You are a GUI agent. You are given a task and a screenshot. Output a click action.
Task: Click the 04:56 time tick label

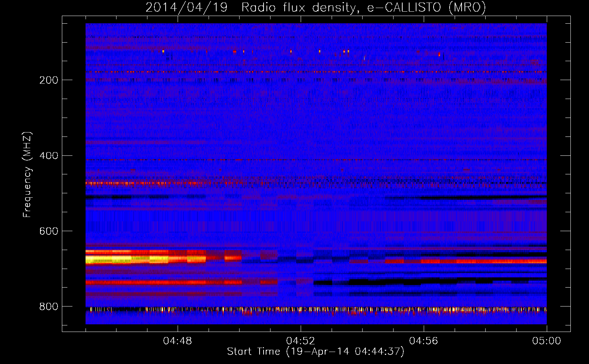tap(424, 341)
